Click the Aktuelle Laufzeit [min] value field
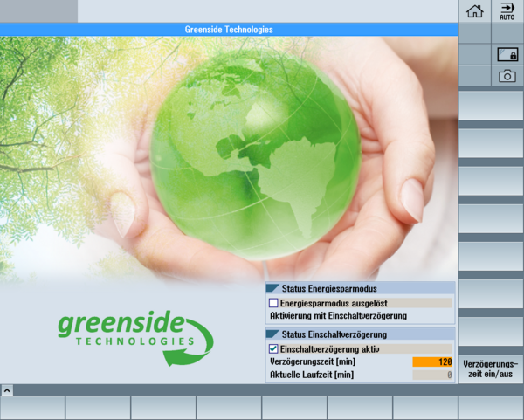This screenshot has height=420, width=524. 432,375
